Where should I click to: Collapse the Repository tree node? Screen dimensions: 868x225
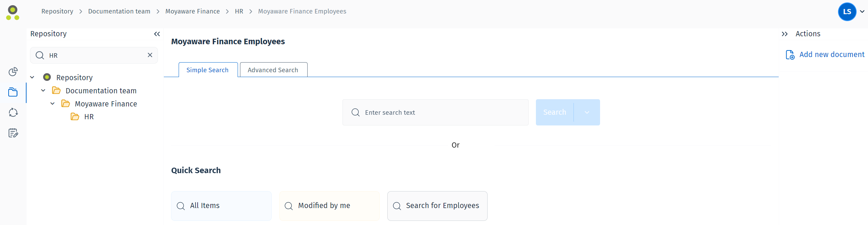(x=32, y=77)
